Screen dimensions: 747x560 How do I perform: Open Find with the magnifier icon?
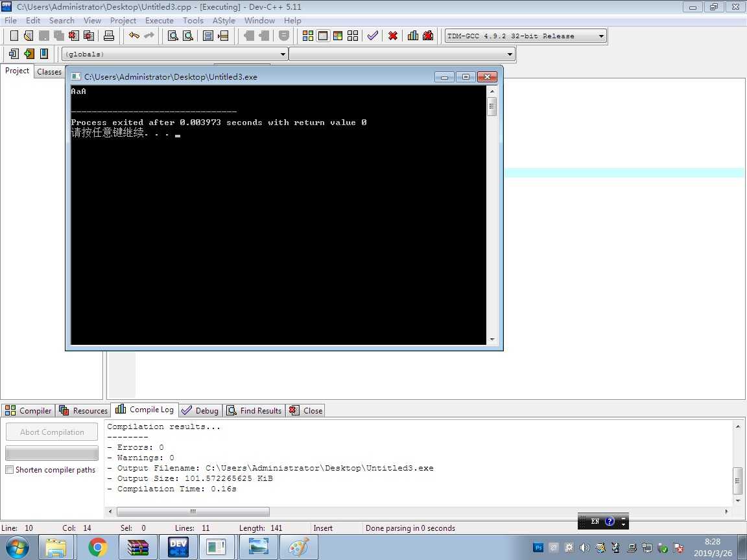173,36
